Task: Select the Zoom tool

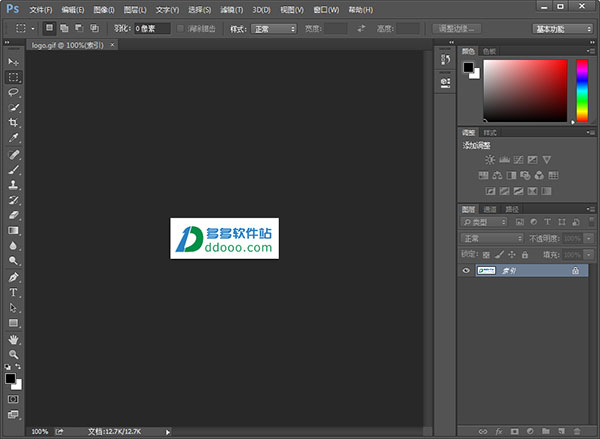Action: [x=13, y=354]
